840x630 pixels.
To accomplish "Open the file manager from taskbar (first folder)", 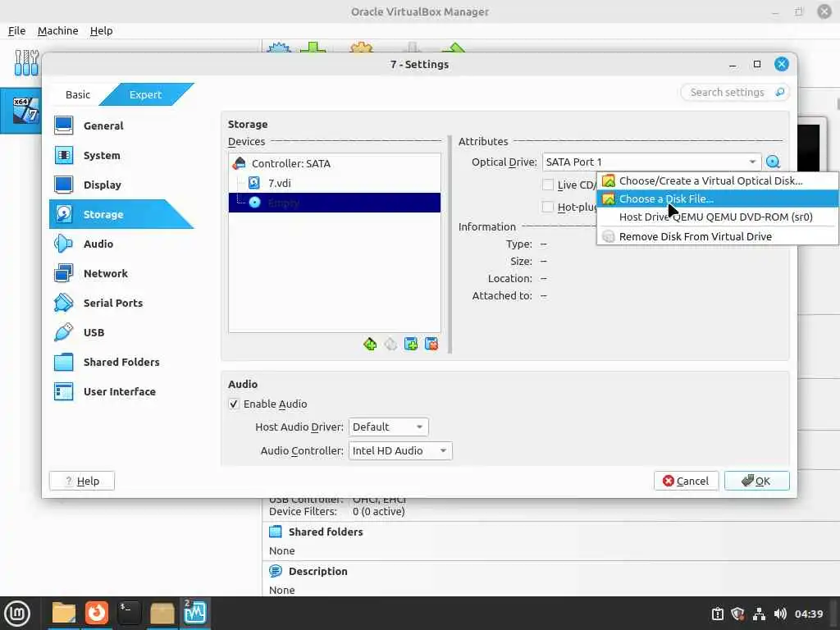I will (x=64, y=613).
